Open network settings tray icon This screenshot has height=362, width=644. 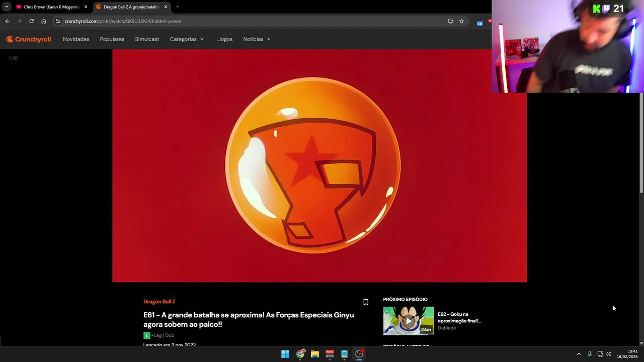pyautogui.click(x=600, y=354)
